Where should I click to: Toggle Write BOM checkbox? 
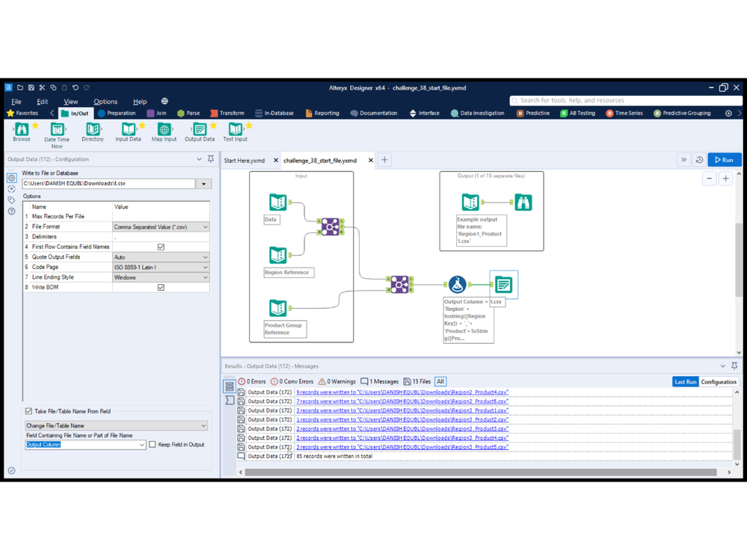click(161, 287)
